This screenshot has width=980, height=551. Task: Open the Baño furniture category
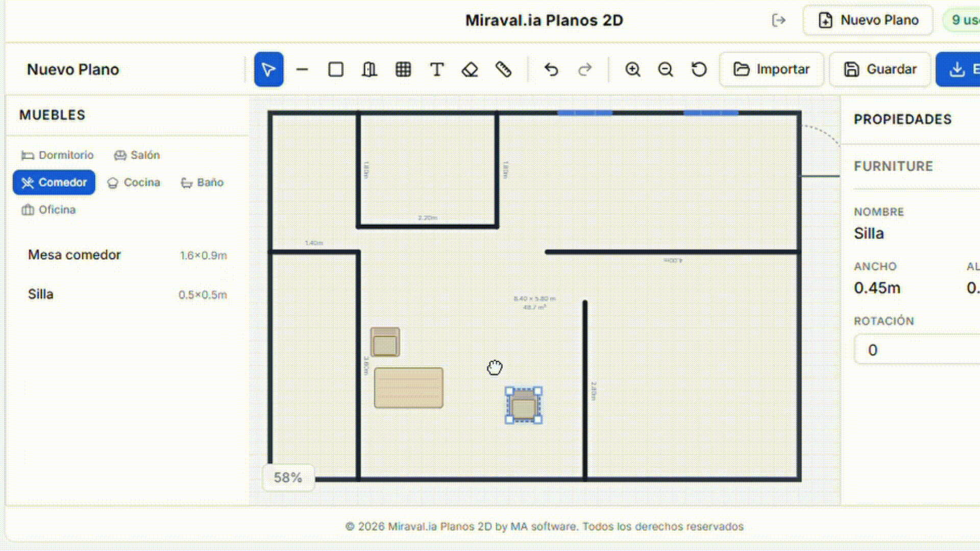(x=202, y=183)
